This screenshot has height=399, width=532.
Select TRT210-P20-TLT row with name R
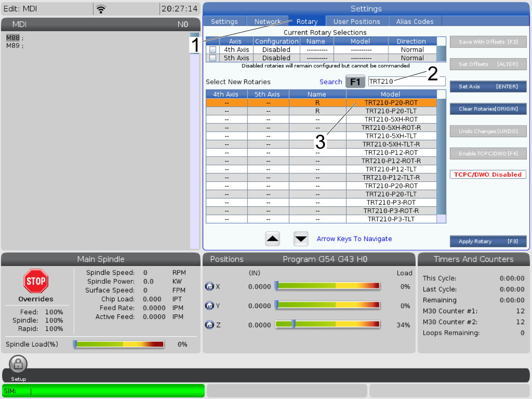(321, 111)
